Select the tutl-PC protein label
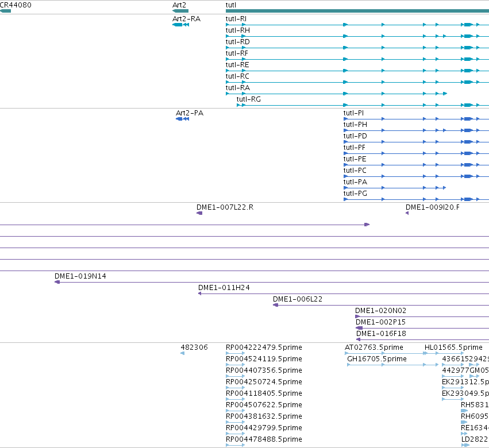This screenshot has height=448, width=489. (x=355, y=171)
